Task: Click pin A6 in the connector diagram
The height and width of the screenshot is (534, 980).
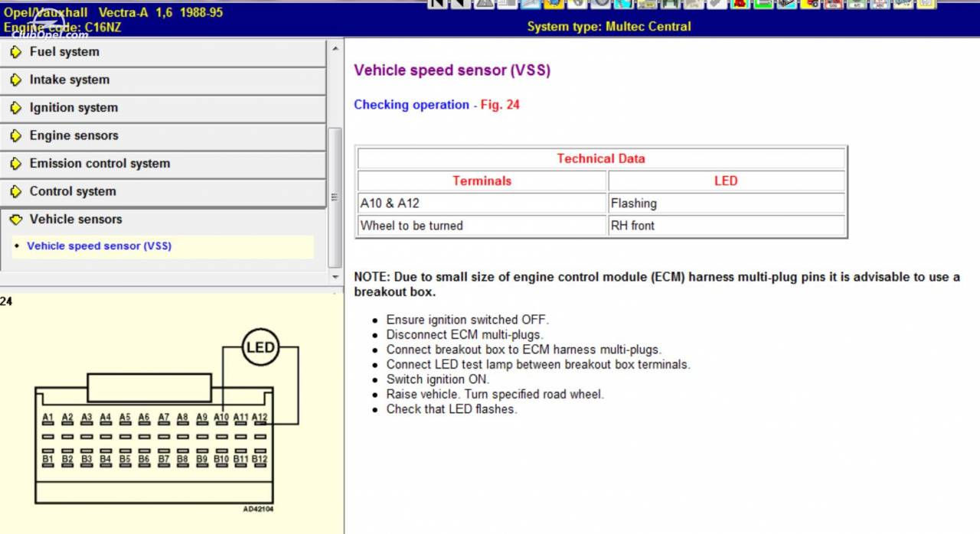Action: tap(144, 419)
